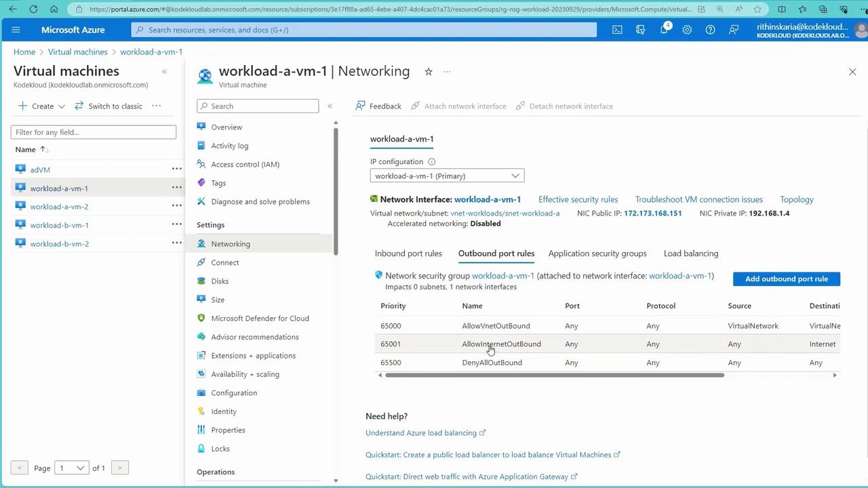Image resolution: width=868 pixels, height=488 pixels.
Task: Collapse the resource menu sidebar
Action: [x=330, y=106]
